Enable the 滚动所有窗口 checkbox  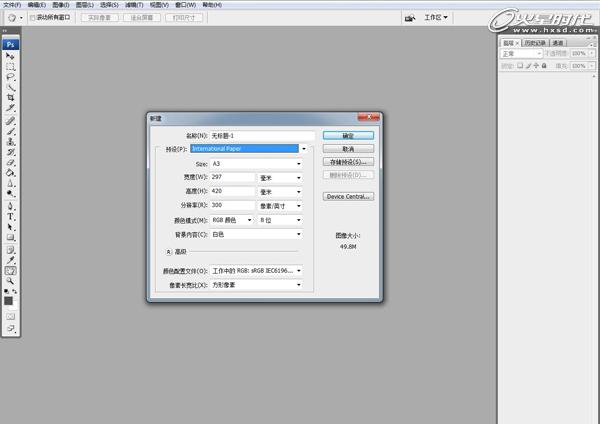click(33, 18)
